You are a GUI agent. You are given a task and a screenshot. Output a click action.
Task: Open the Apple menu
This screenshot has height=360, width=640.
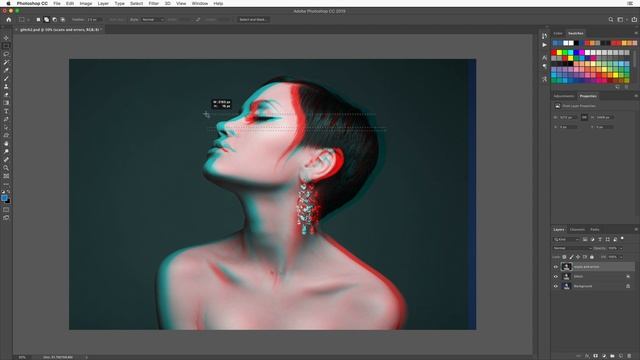click(8, 3)
